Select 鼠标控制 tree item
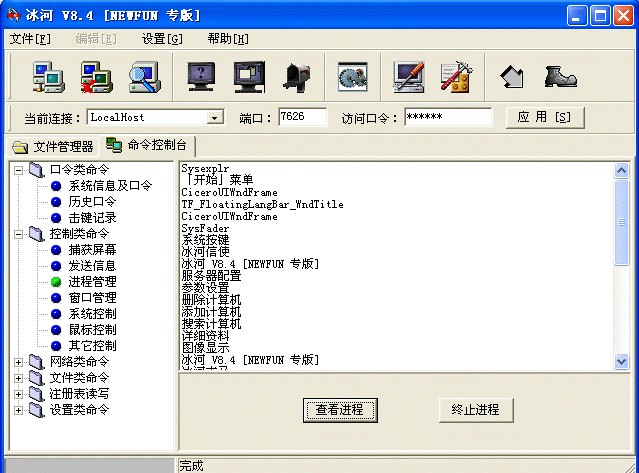This screenshot has height=473, width=639. 92,330
